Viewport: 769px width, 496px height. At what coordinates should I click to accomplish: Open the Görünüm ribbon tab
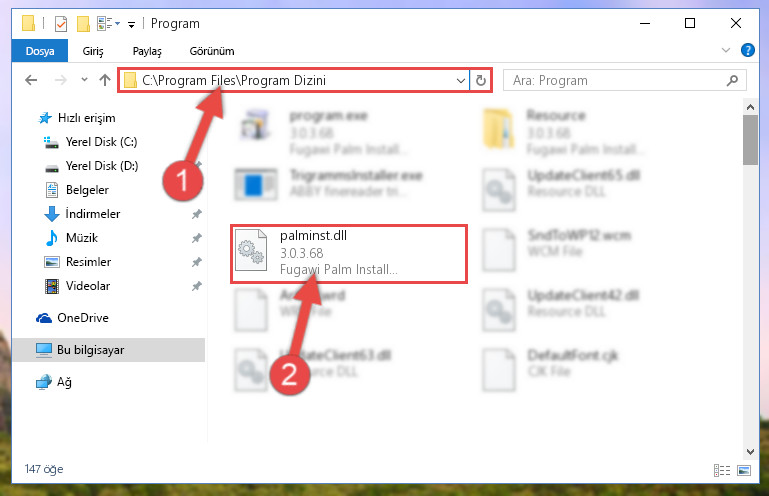coord(212,51)
